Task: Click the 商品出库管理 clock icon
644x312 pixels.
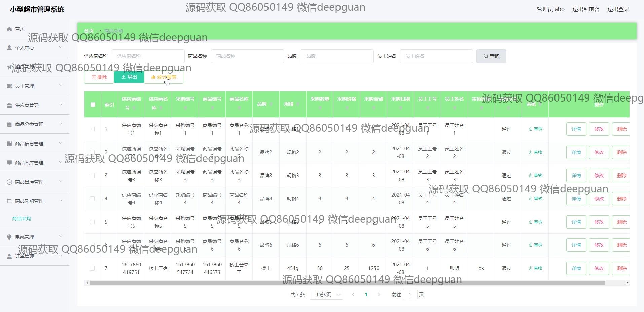Action: [9, 182]
